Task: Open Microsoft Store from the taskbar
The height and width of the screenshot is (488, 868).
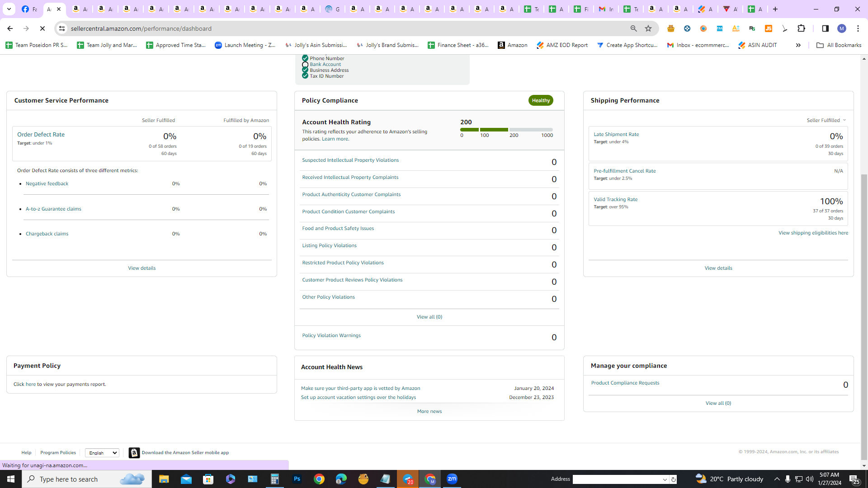Action: [x=208, y=479]
